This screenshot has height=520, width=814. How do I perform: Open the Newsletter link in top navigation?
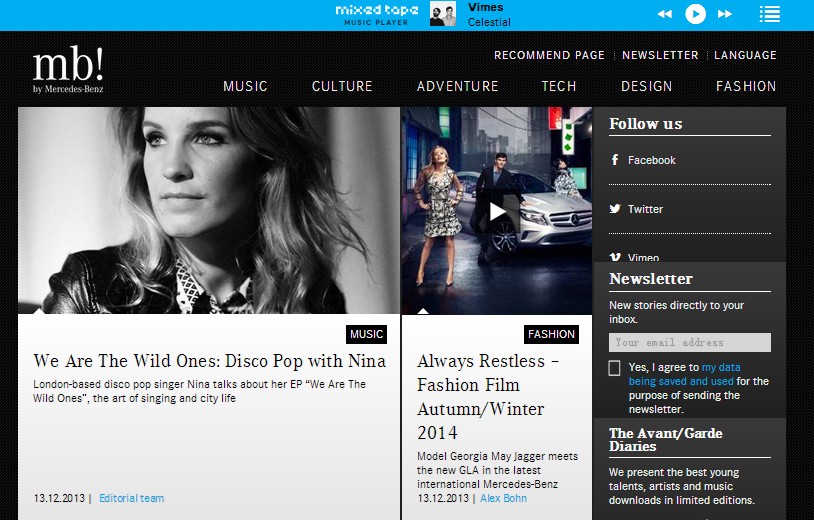pos(660,55)
